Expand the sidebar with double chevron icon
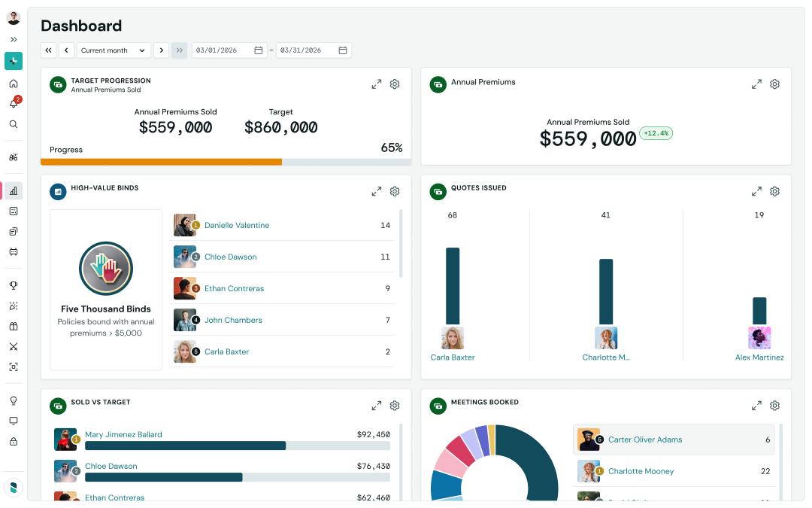 [14, 39]
